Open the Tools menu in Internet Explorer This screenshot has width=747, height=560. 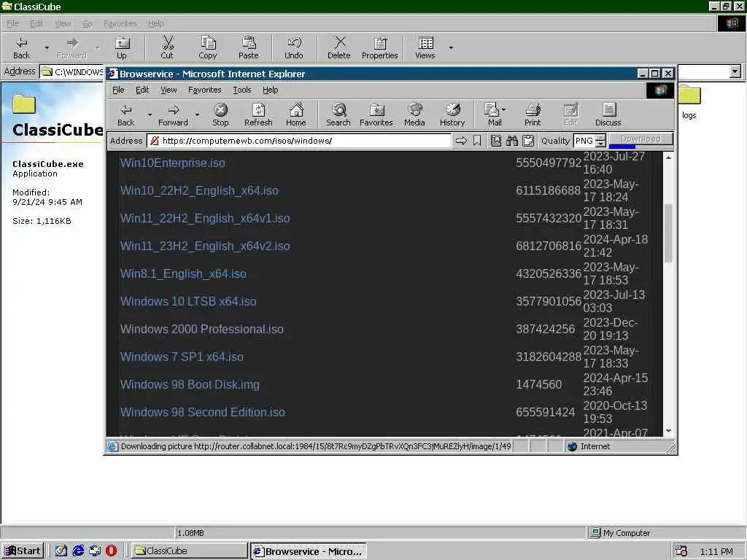point(242,90)
